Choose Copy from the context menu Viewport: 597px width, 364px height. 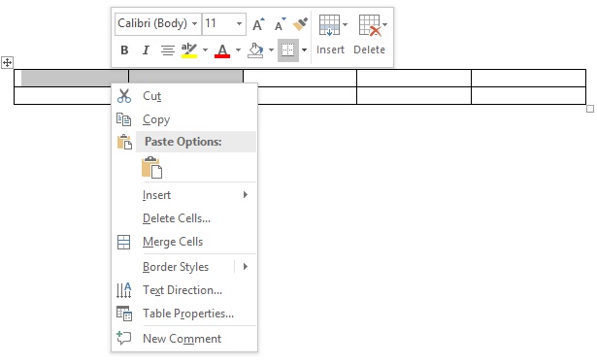184,119
